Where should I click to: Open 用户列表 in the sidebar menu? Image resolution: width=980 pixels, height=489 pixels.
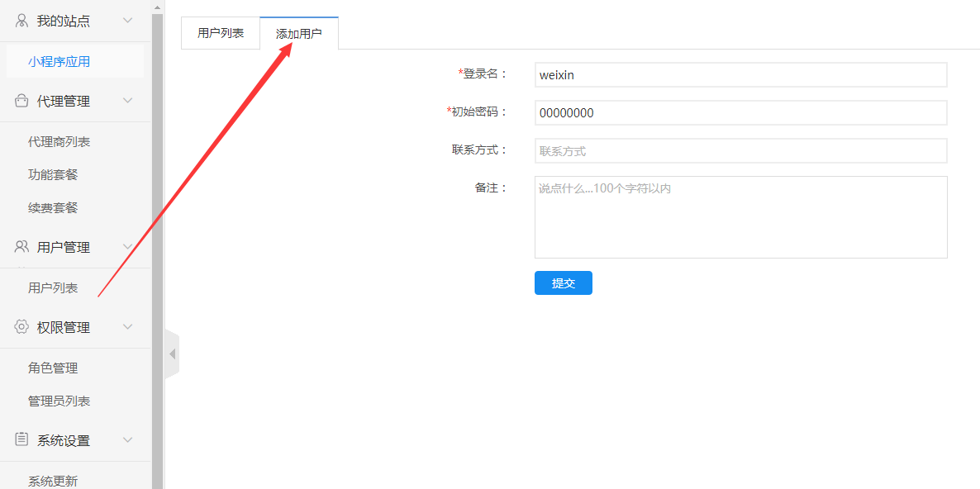(x=53, y=288)
